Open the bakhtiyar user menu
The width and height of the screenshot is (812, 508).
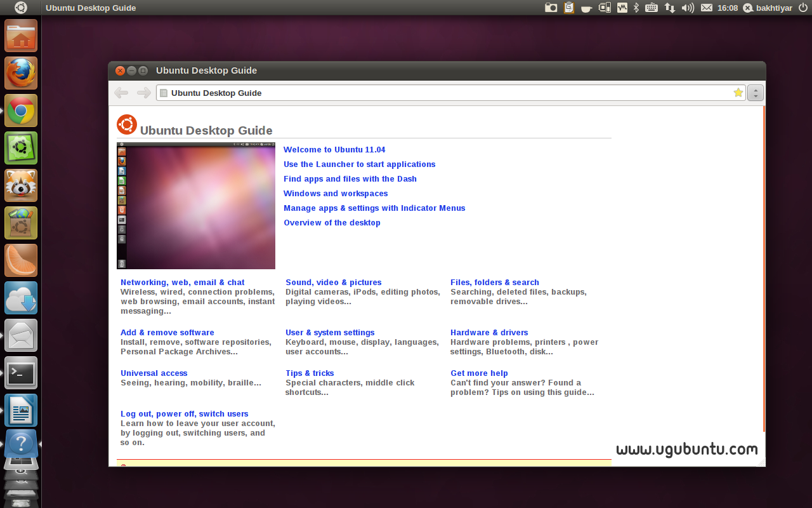(768, 8)
